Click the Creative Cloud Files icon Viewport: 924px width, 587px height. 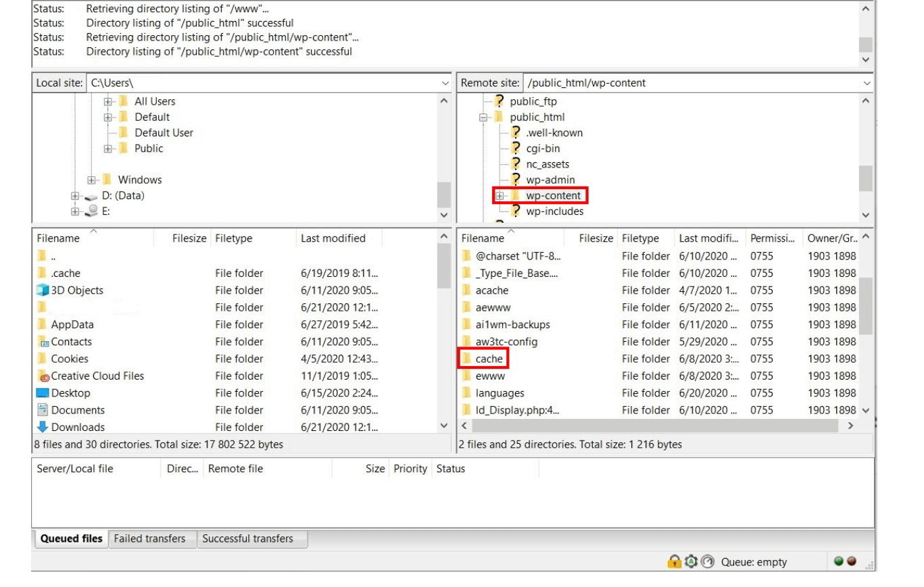pyautogui.click(x=43, y=376)
